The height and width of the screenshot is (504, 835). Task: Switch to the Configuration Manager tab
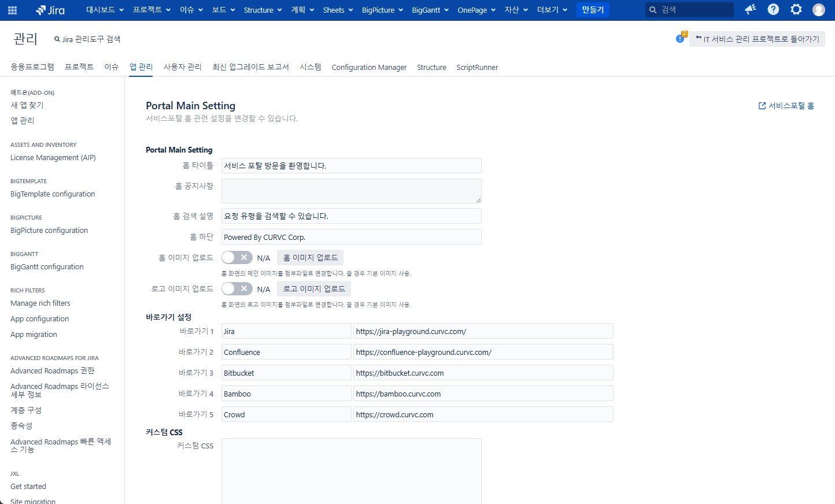(x=369, y=68)
